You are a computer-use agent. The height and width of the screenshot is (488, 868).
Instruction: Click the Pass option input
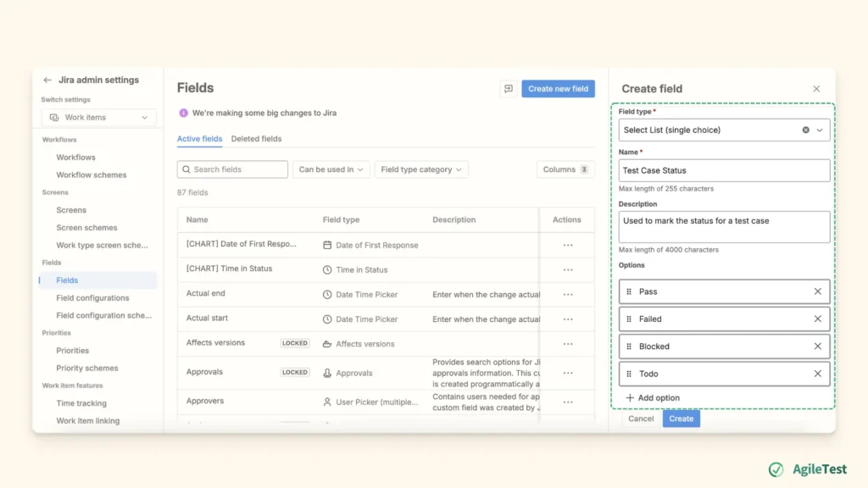pyautogui.click(x=724, y=291)
